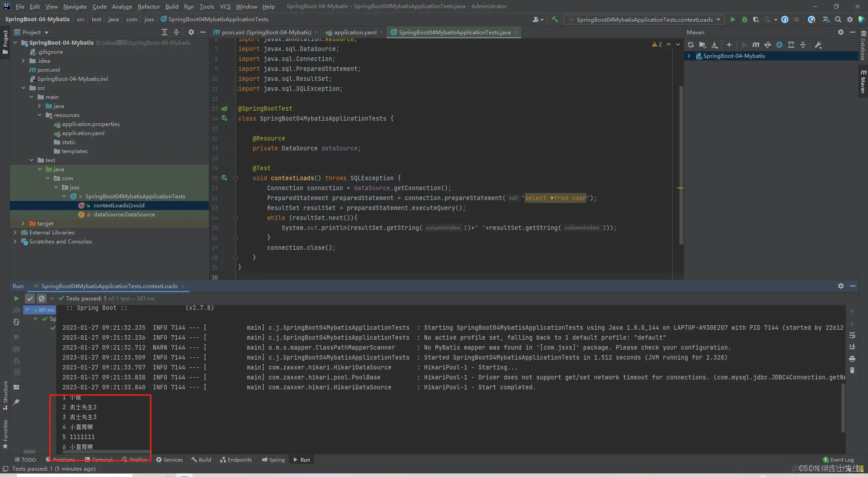Select contextLoads():void in project tree
The height and width of the screenshot is (477, 868).
(x=119, y=206)
